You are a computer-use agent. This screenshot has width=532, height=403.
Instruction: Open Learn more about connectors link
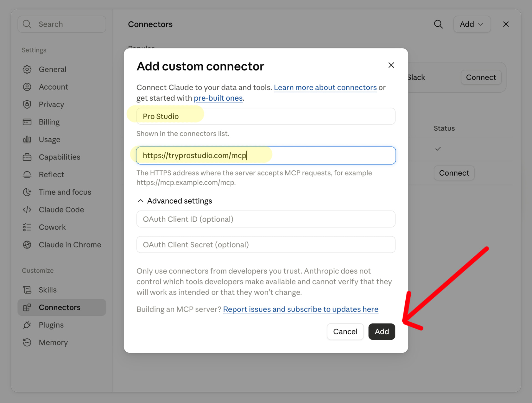coord(325,87)
